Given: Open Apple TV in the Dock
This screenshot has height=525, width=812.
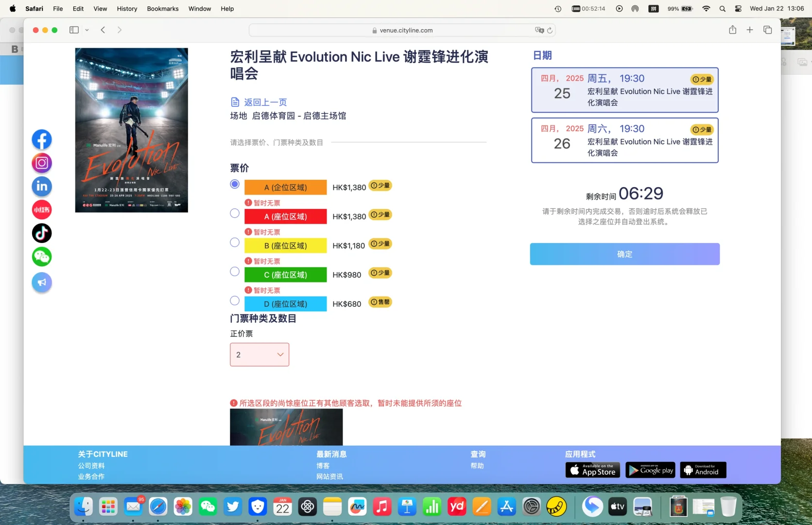Looking at the screenshot, I should (618, 507).
